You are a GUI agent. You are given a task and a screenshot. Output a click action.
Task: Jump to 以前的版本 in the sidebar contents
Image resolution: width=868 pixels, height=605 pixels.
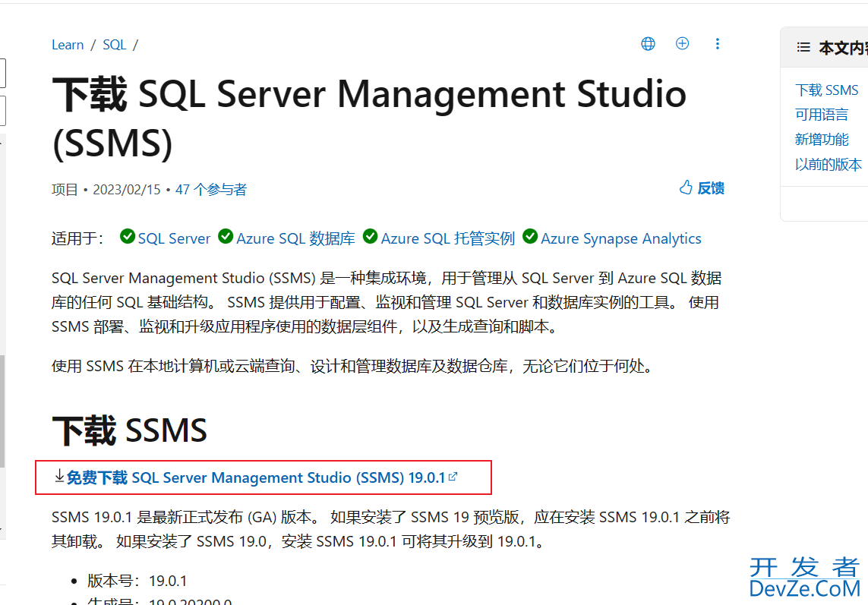pos(829,165)
